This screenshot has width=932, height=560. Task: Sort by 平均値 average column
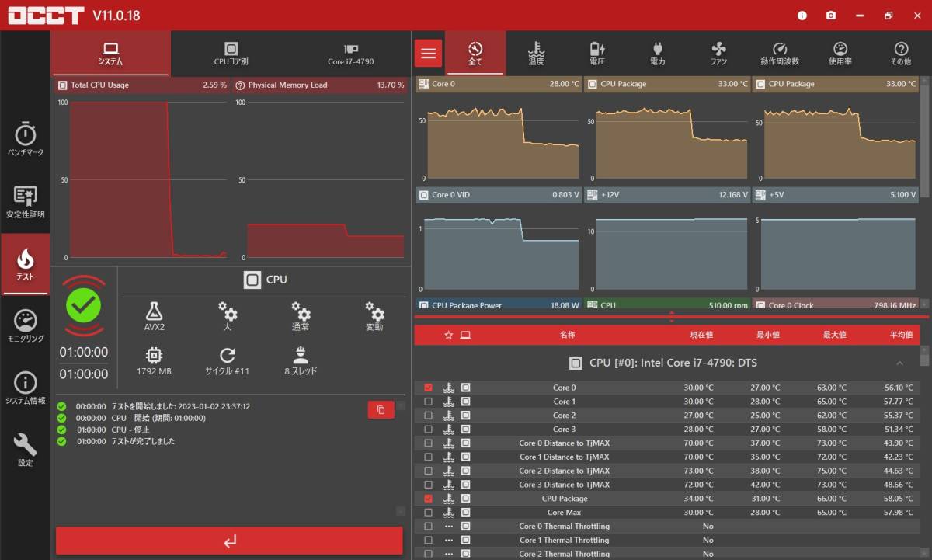901,335
